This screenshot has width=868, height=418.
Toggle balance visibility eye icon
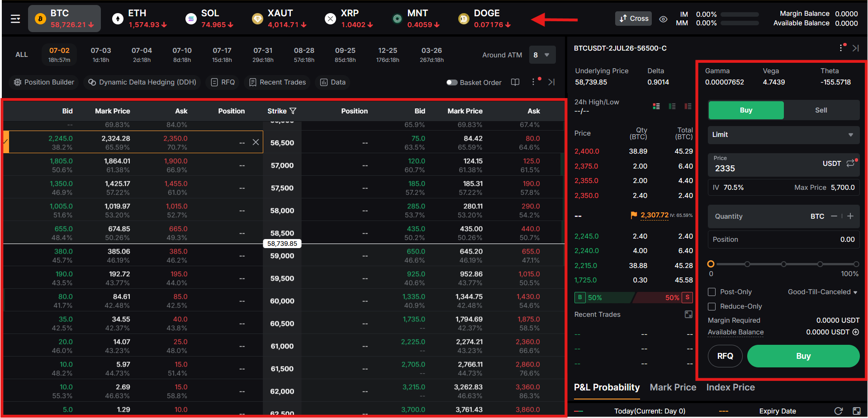pos(663,19)
